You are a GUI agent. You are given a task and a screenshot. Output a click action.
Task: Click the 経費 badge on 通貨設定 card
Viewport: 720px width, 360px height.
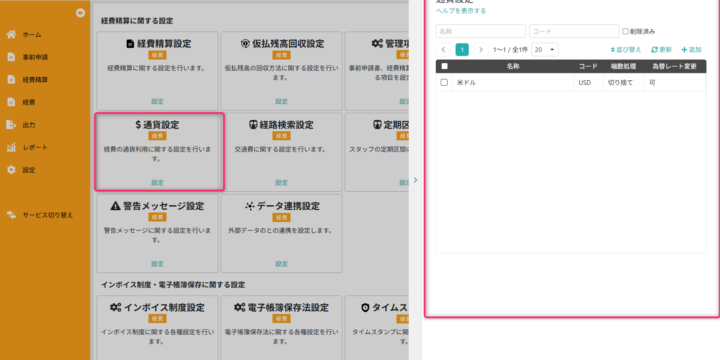pyautogui.click(x=158, y=136)
